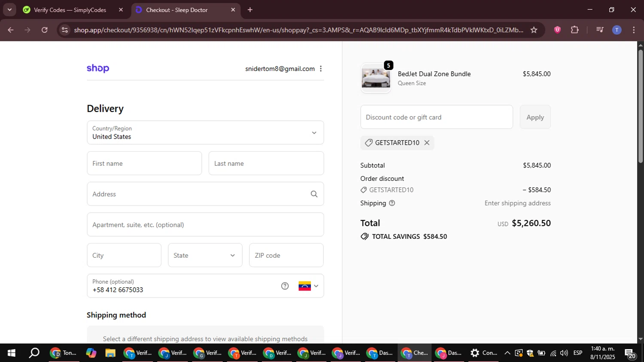Screen dimensions: 644x362
Task: Select the Checkout - Sleep Doctor tab
Action: 177,10
